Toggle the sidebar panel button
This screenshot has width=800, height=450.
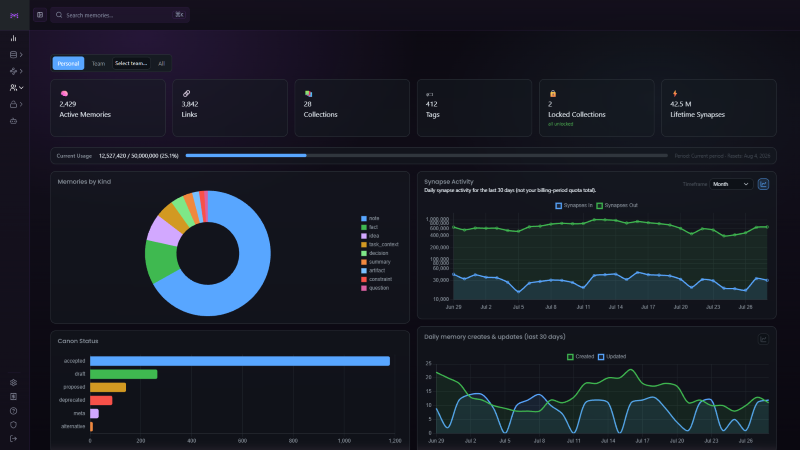pyautogui.click(x=40, y=15)
